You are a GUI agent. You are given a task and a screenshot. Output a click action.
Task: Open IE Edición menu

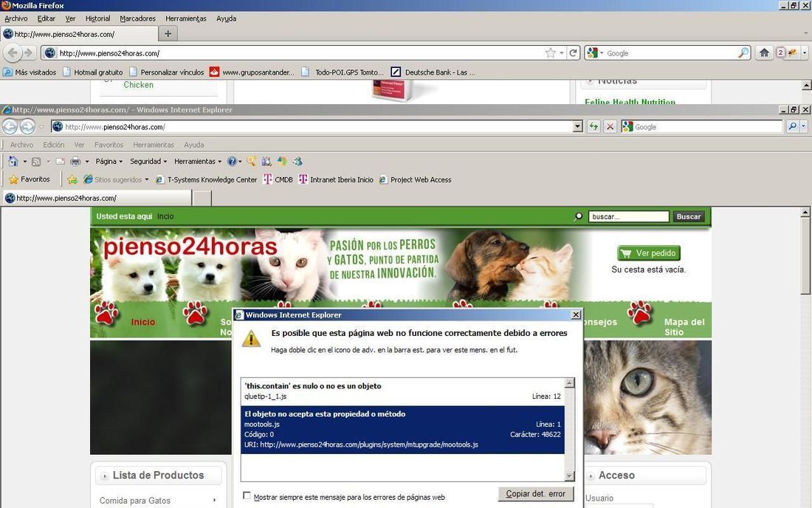(54, 145)
